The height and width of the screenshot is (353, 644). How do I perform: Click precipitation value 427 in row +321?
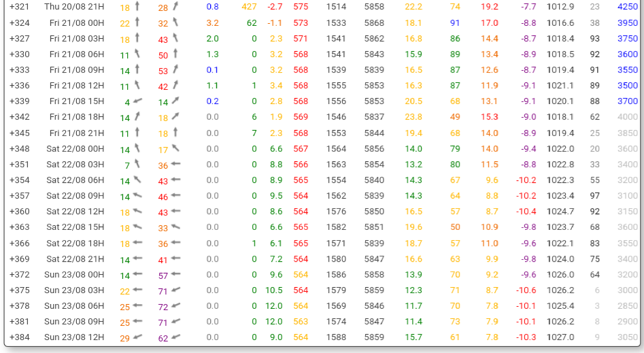tap(249, 7)
